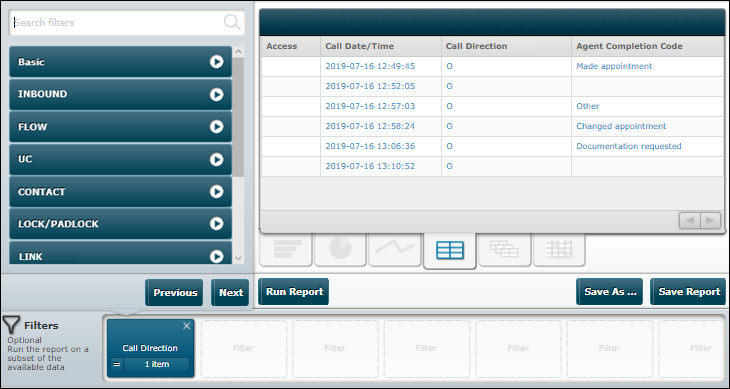This screenshot has height=389, width=730.
Task: Select the bar chart view icon
Action: coord(285,250)
